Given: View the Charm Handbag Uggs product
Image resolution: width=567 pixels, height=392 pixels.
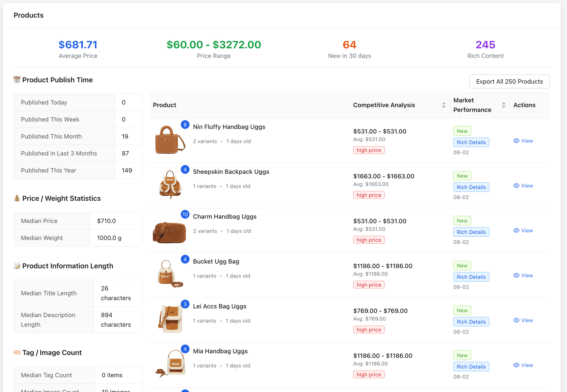Looking at the screenshot, I should click(523, 230).
